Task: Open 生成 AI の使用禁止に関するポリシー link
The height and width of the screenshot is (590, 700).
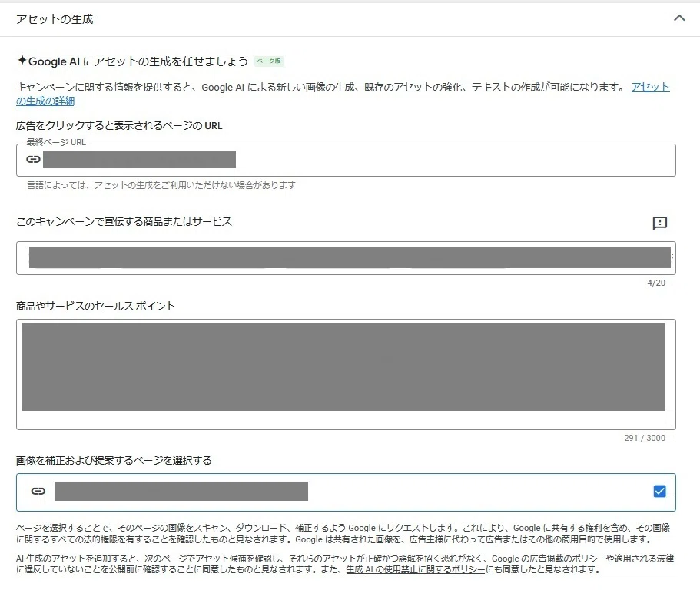Action: click(x=415, y=569)
